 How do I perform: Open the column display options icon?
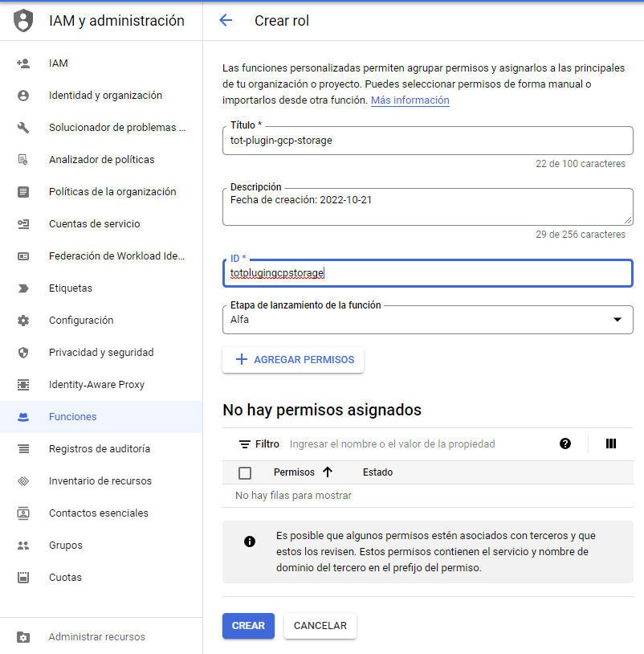(x=610, y=443)
